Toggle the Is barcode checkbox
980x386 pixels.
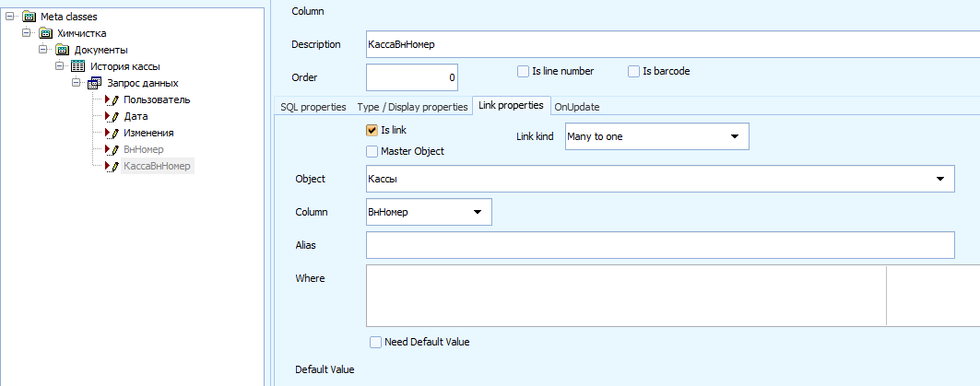tap(633, 71)
